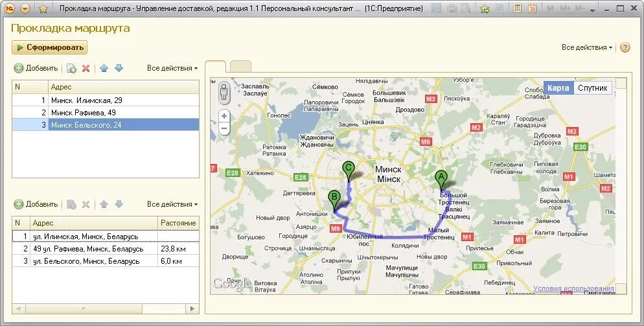Click the Сформировать button
This screenshot has width=644, height=326.
(x=49, y=47)
